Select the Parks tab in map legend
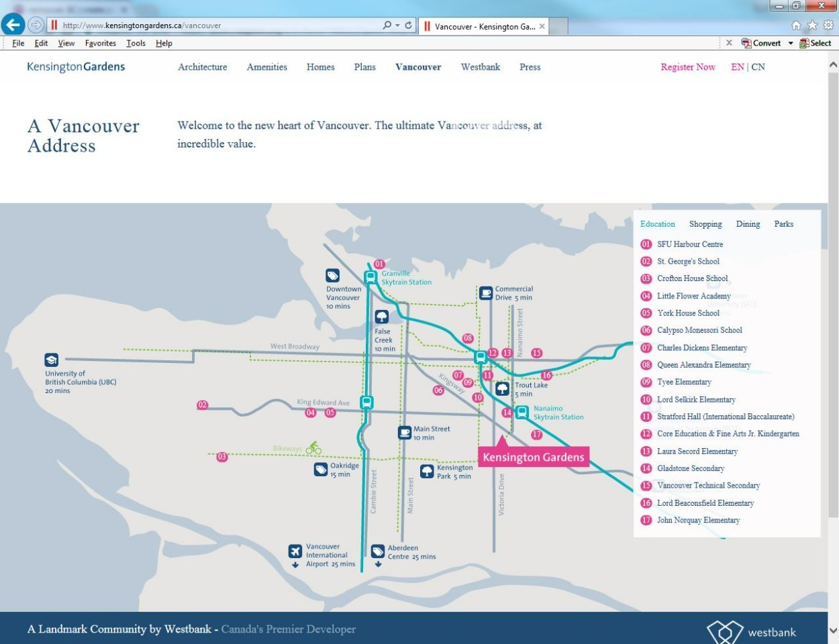Viewport: 839px width, 644px height. click(x=783, y=224)
